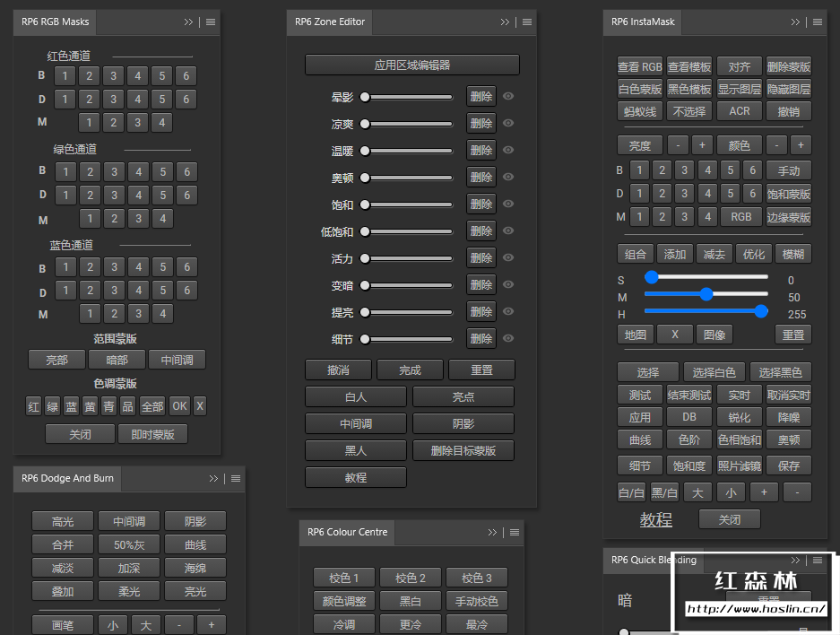Click 手动校色 in Colour Centre
840x635 pixels.
tap(477, 601)
